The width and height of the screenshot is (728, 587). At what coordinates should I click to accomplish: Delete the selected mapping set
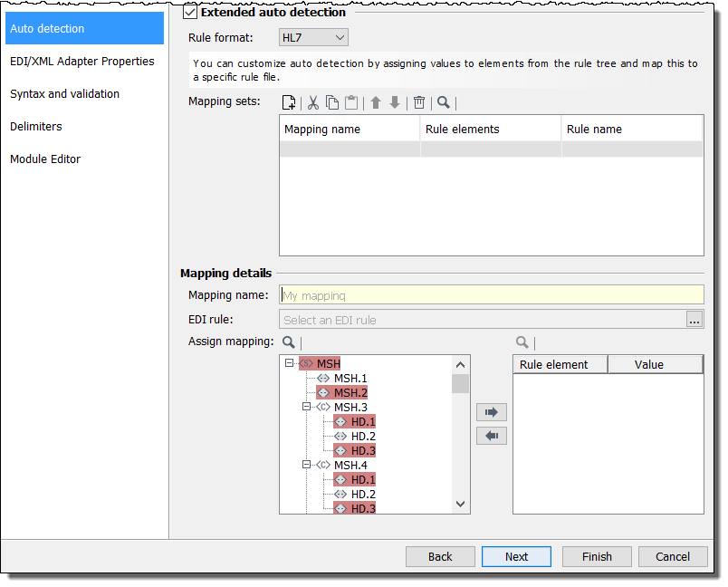pos(418,103)
